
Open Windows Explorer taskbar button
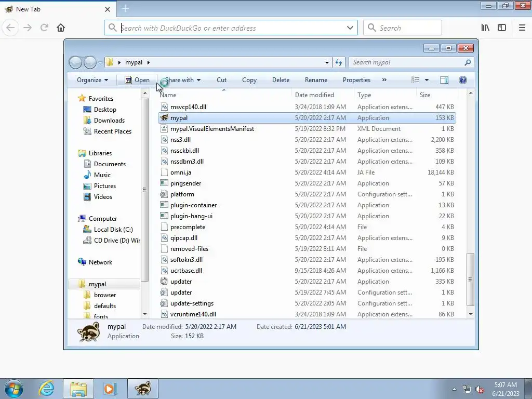[x=78, y=389]
